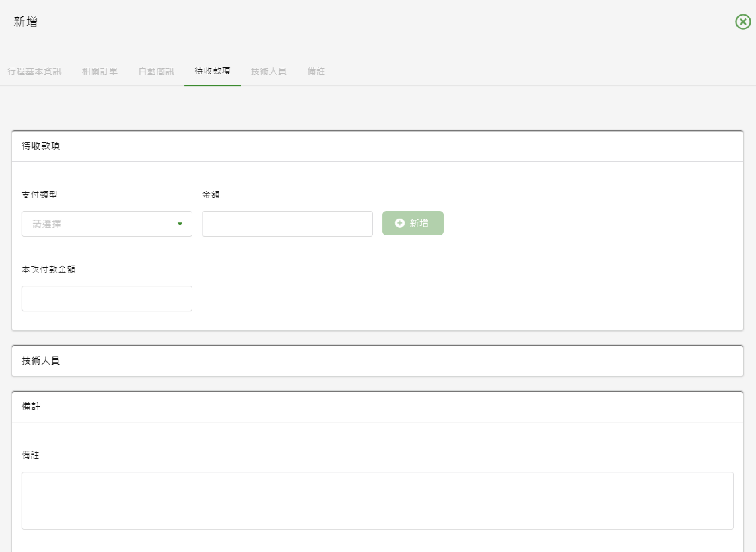Click the plus icon in the 新增 button
The height and width of the screenshot is (552, 756).
[399, 223]
